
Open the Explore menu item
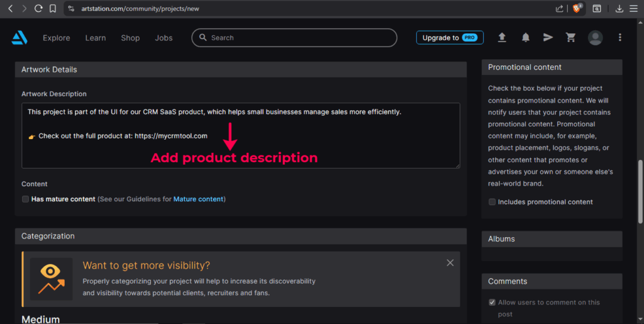56,38
